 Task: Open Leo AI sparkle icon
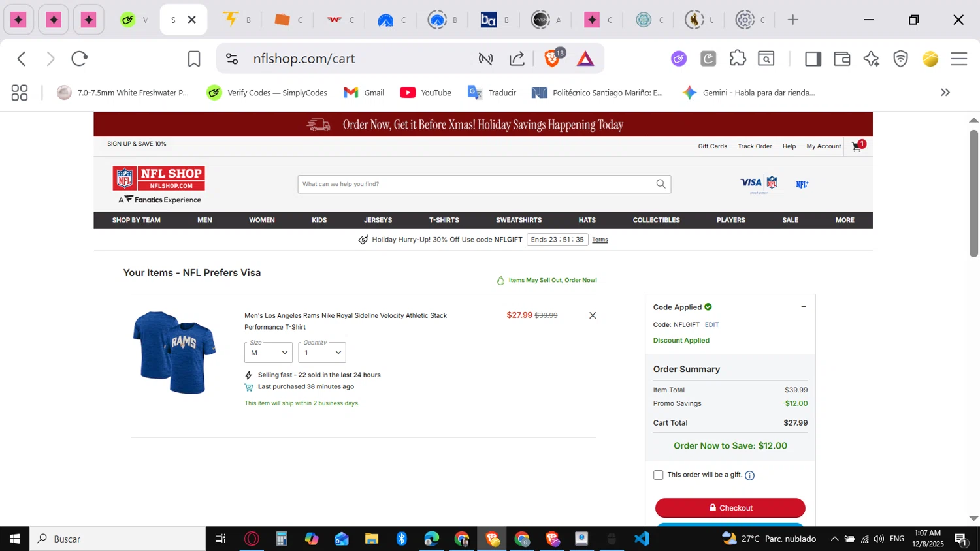[871, 59]
